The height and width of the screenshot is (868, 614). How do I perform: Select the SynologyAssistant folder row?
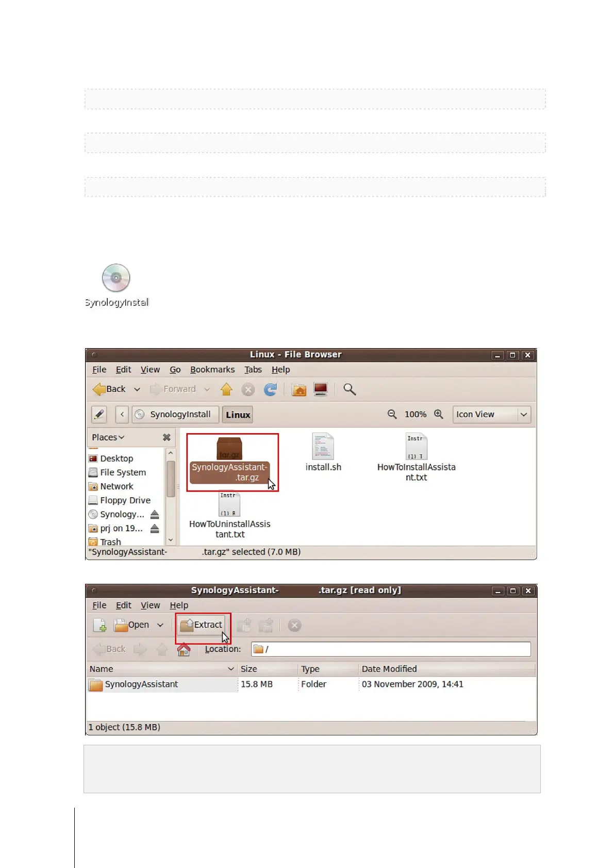(311, 684)
